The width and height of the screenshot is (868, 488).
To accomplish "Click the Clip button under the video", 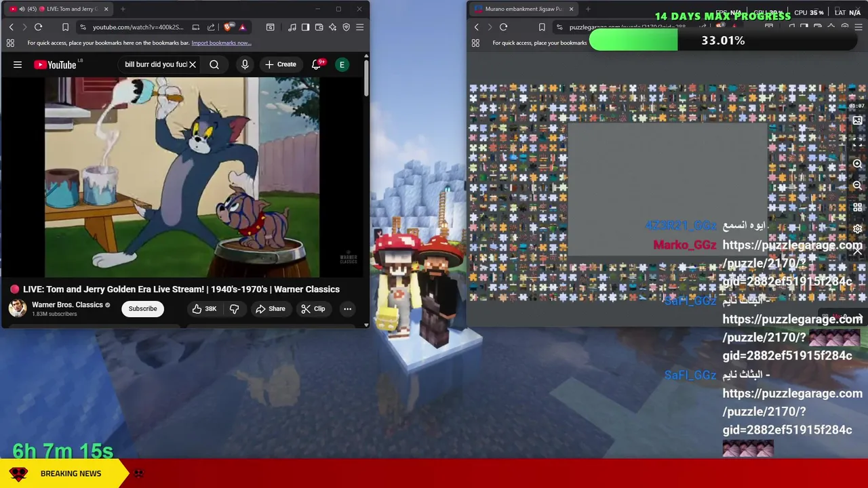I will (x=313, y=308).
